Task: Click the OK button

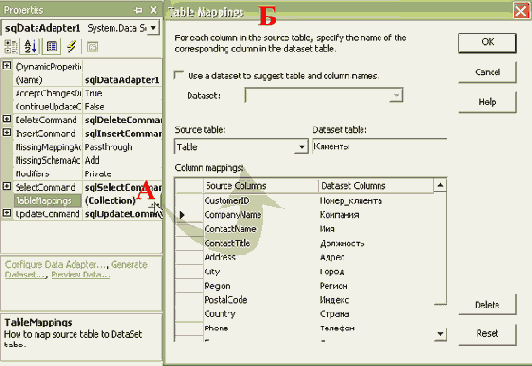Action: [x=487, y=42]
